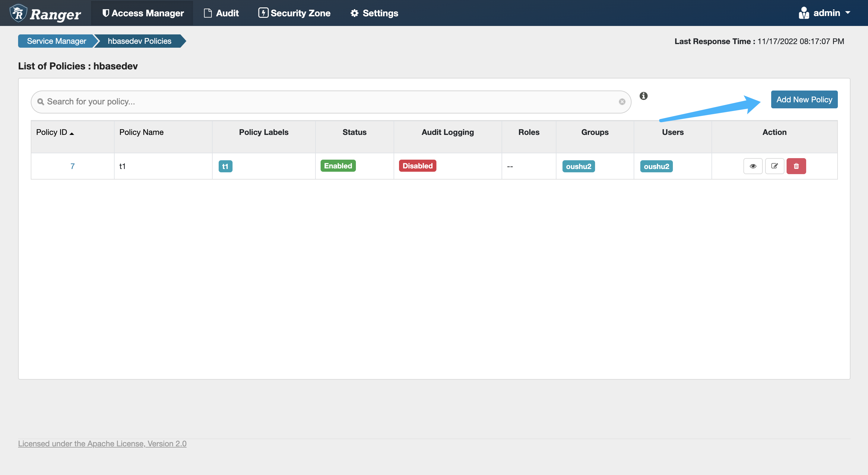Navigate to Service Manager breadcrumb
The image size is (868, 475).
coord(56,41)
